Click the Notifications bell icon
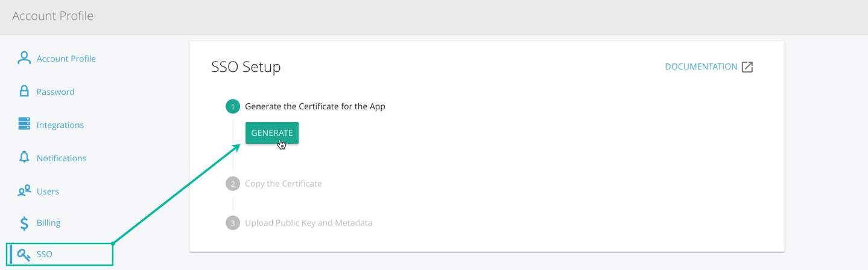This screenshot has height=270, width=868. coord(24,157)
